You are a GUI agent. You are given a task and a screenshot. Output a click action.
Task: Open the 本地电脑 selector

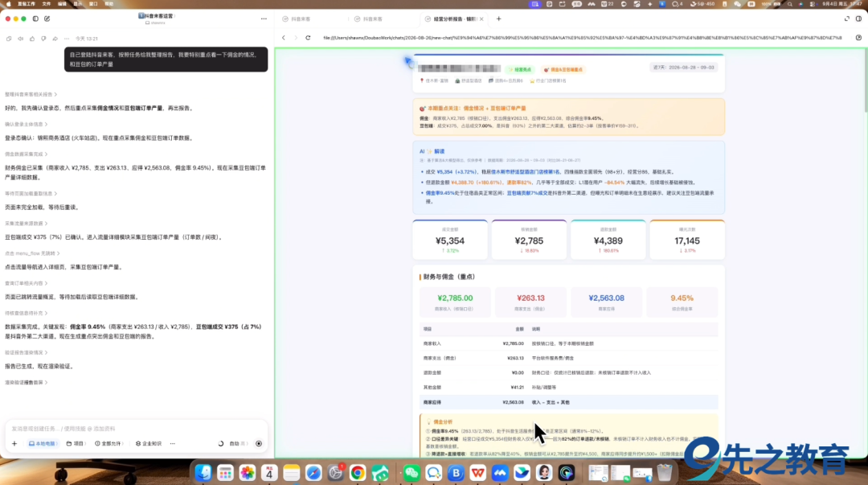pyautogui.click(x=43, y=443)
